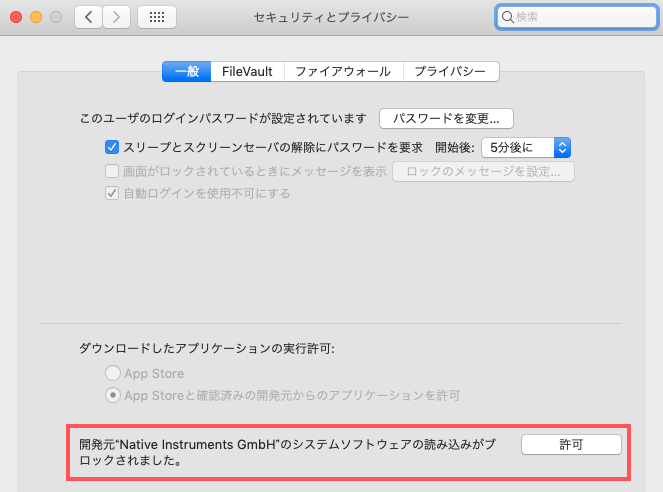The height and width of the screenshot is (492, 663).
Task: Open the プライバシー tab
Action: [x=450, y=72]
